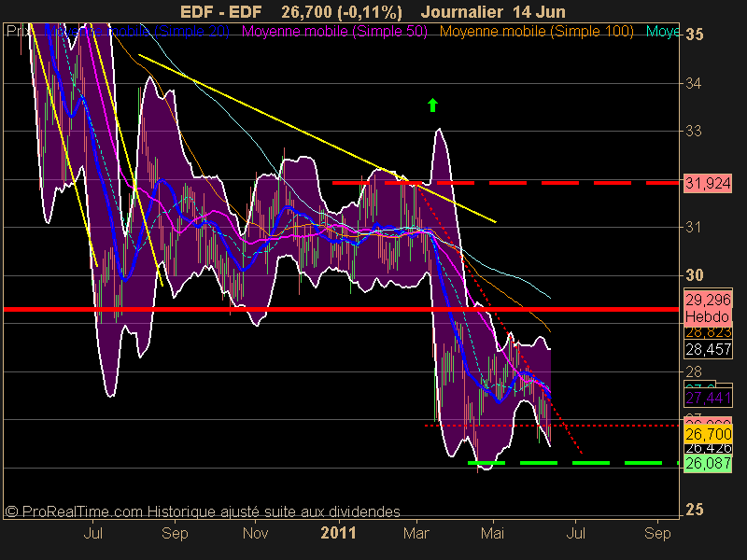Click the 'Nov' month axis label
747x560 pixels.
(x=255, y=533)
